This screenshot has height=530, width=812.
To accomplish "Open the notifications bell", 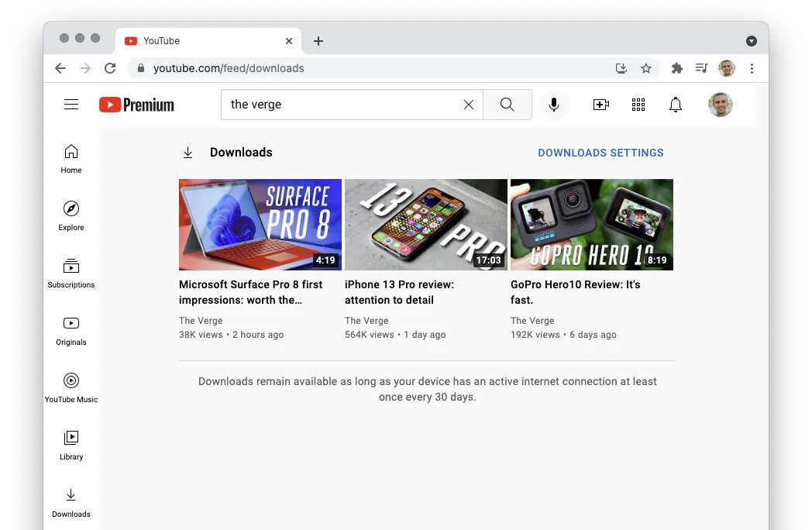I will point(676,105).
